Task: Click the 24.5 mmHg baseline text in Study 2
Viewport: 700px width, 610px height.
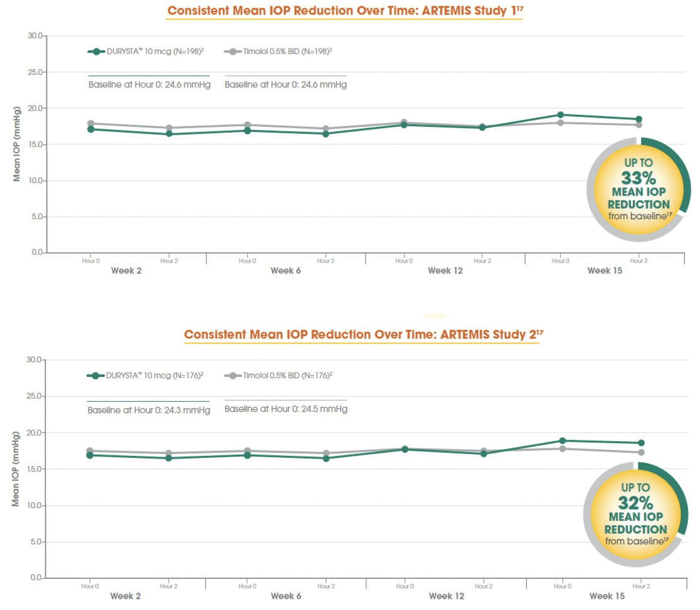Action: coord(286,409)
